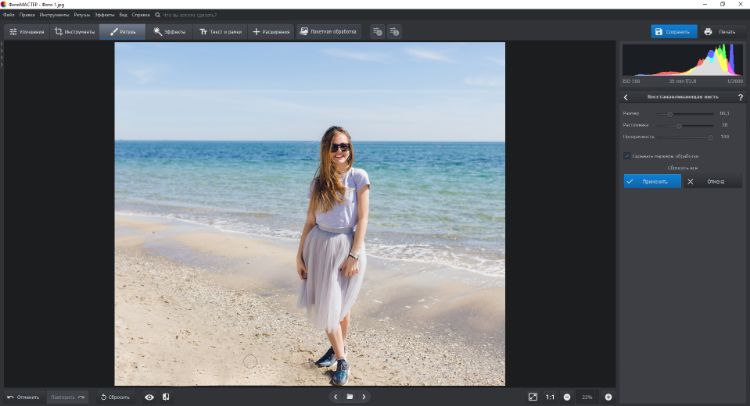Viewport: 750px width, 406px height.
Task: Open the Улучшения tab
Action: (x=25, y=32)
